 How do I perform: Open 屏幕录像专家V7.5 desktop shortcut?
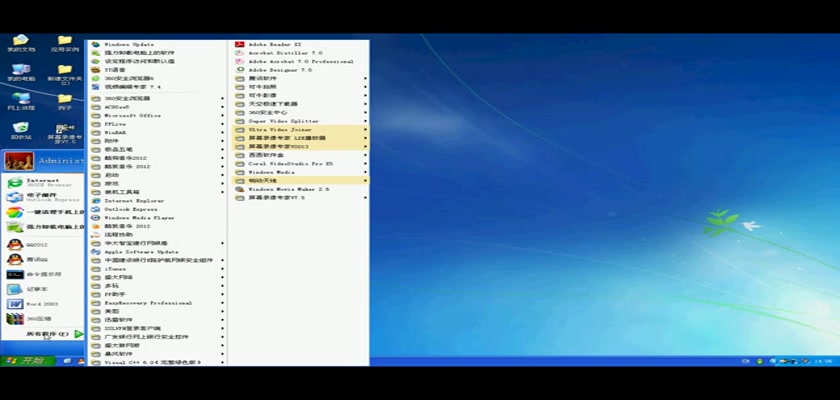tap(65, 134)
